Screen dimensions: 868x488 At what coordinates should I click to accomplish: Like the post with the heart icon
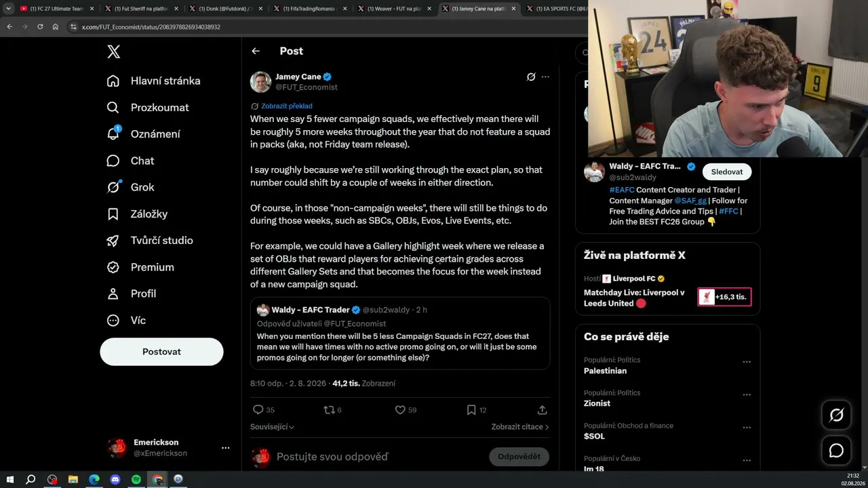click(x=400, y=410)
